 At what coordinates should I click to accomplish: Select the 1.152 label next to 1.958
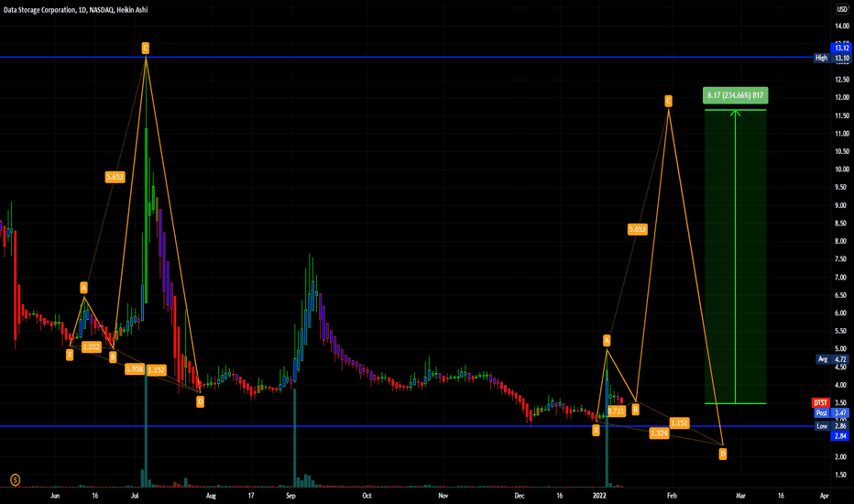[157, 370]
